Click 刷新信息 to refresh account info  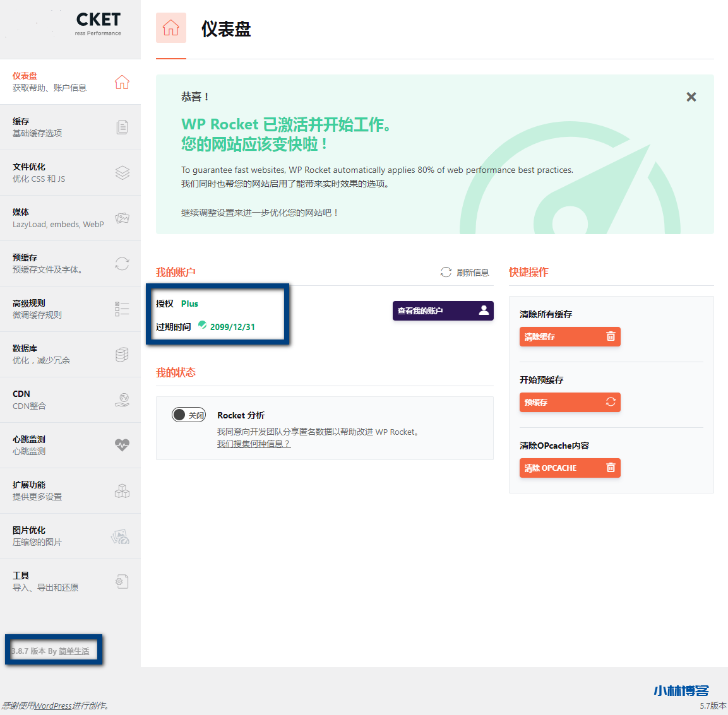pos(465,273)
